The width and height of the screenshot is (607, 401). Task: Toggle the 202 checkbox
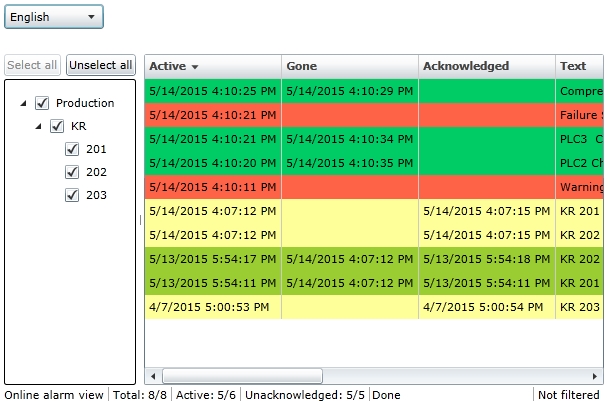[x=72, y=172]
